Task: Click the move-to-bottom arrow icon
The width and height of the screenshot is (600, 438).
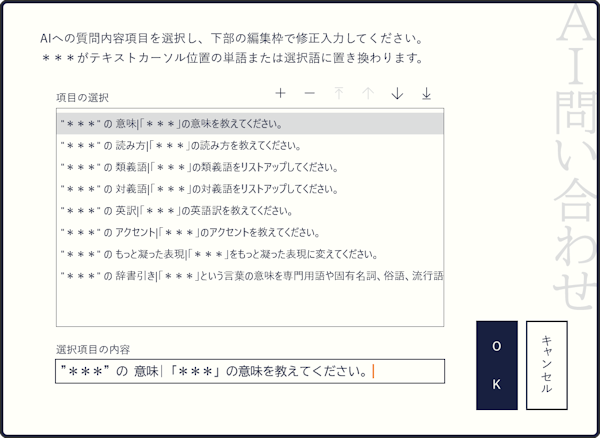Action: point(426,93)
